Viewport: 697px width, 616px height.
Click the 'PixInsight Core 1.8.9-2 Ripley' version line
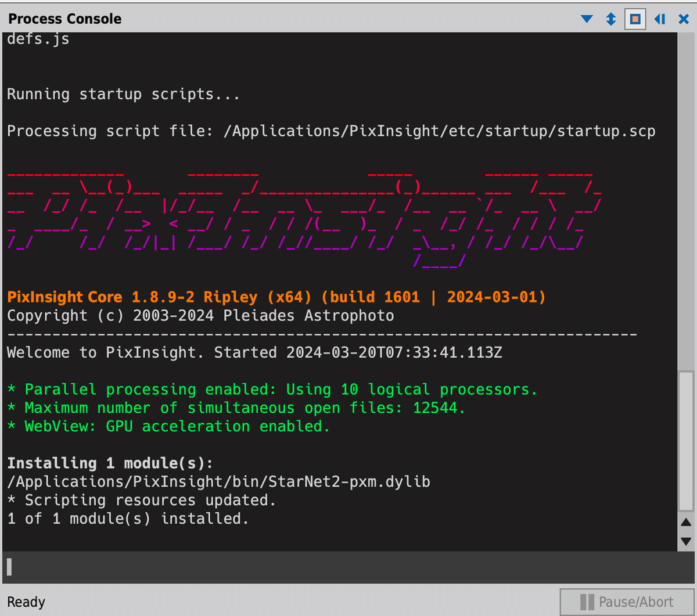point(276,297)
